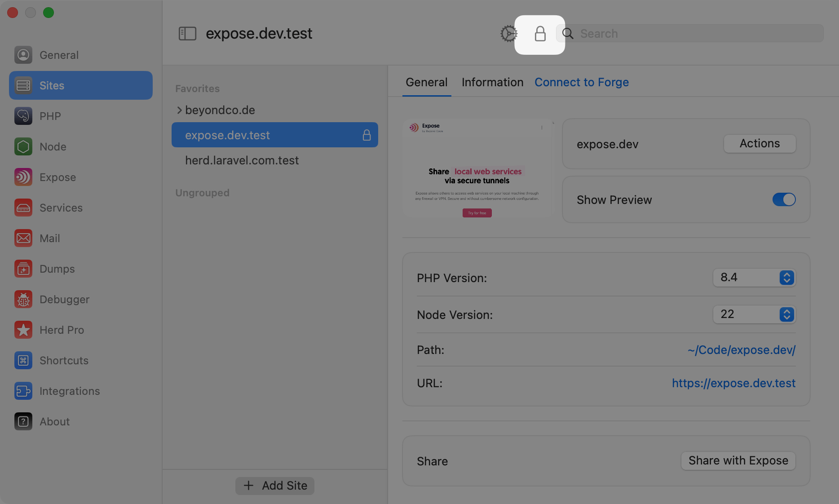Click the Share with Expose button
Image resolution: width=839 pixels, height=504 pixels.
pyautogui.click(x=738, y=461)
